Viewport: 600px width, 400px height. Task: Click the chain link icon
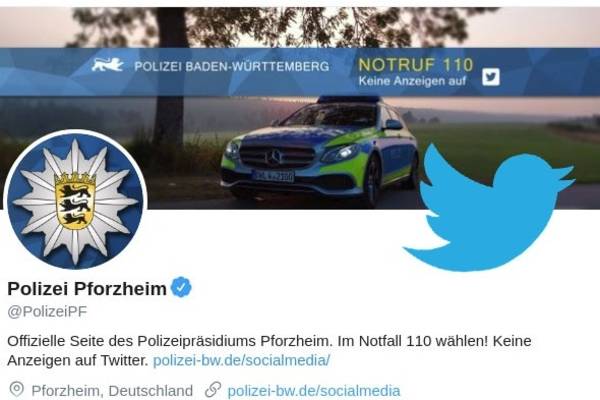pos(213,390)
